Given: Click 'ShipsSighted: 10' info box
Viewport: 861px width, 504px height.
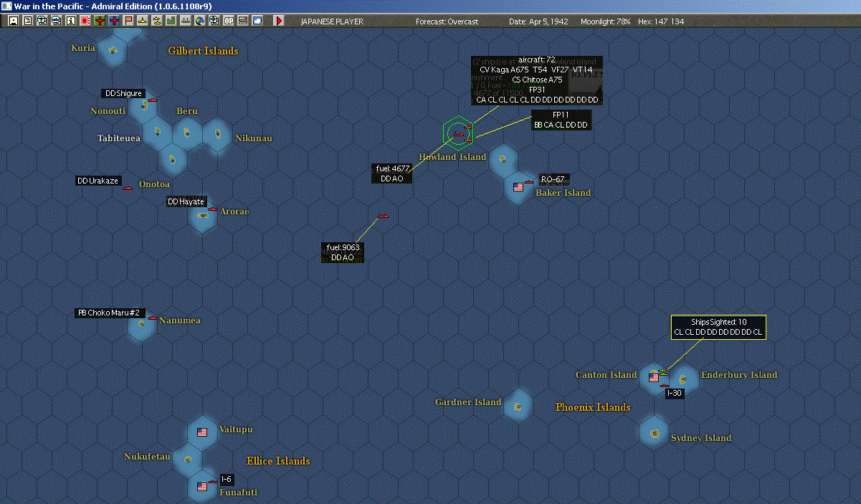Looking at the screenshot, I should coord(718,327).
